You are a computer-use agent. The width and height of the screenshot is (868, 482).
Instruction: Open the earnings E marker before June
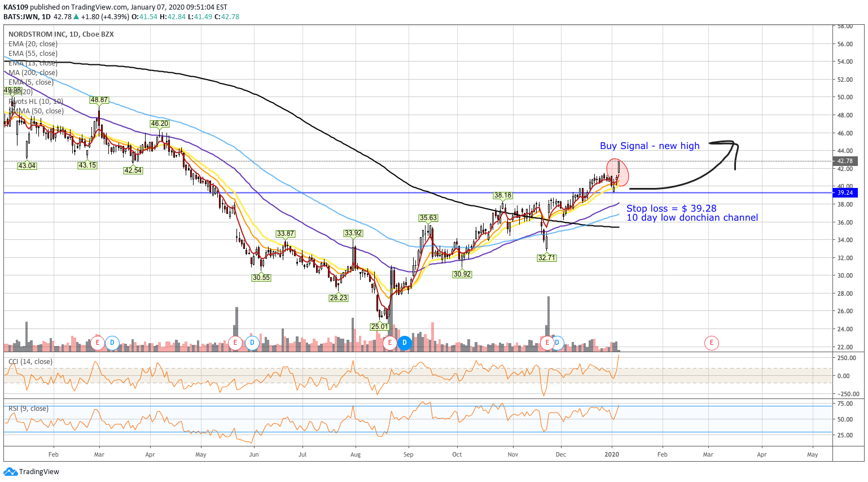tap(235, 343)
